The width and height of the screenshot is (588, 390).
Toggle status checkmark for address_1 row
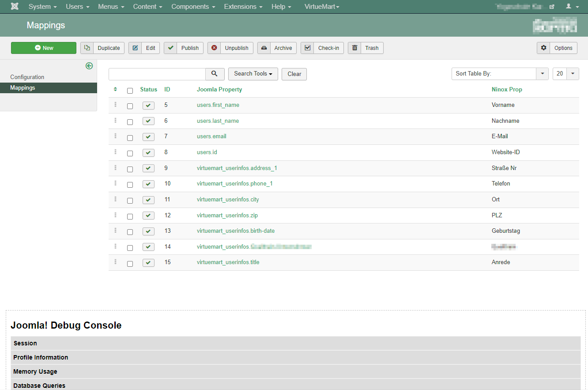148,168
